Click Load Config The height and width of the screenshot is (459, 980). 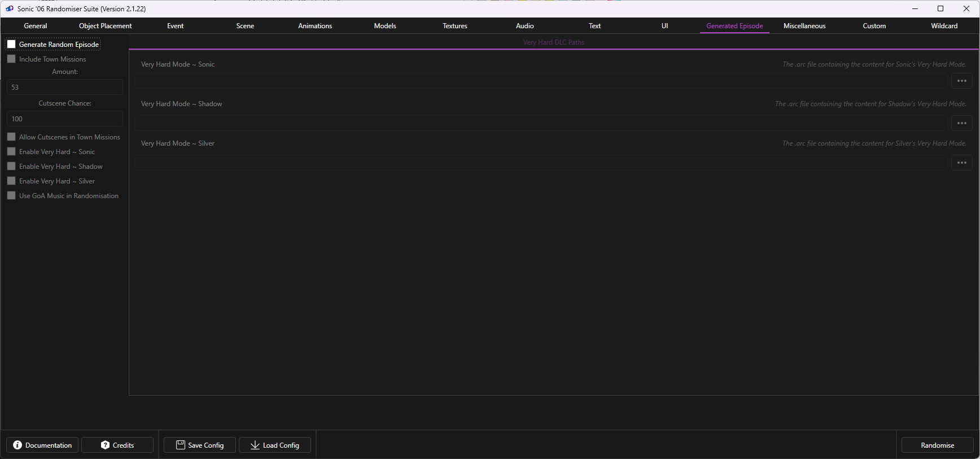tap(275, 445)
